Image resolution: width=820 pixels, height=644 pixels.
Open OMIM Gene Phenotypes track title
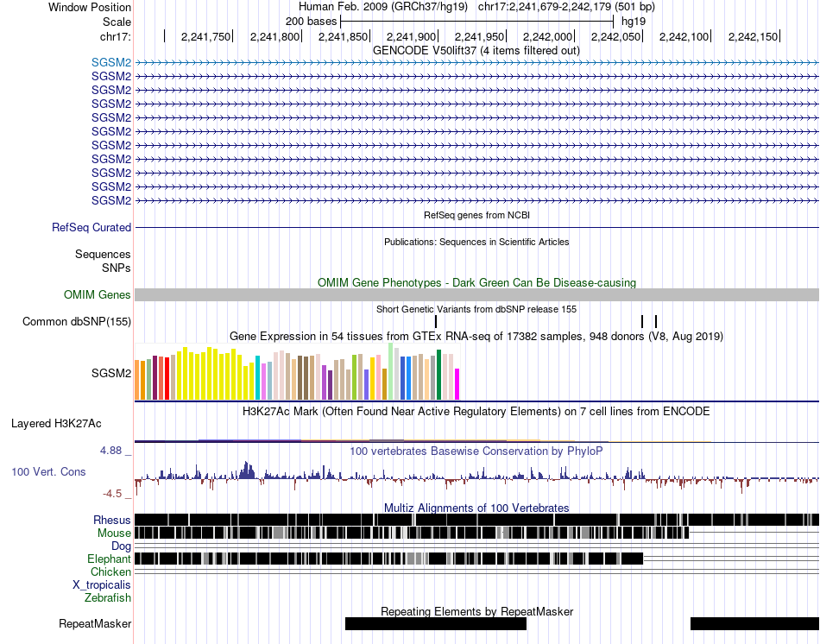click(476, 282)
